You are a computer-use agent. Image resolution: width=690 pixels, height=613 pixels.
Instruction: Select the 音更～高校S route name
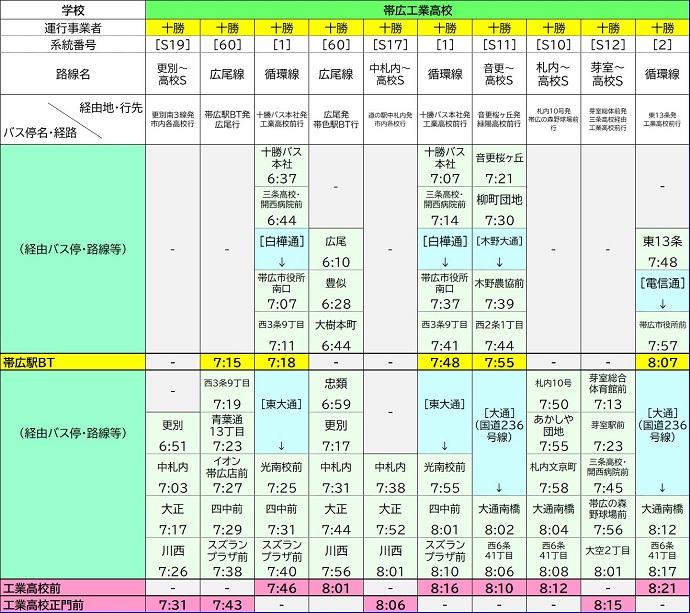[499, 74]
